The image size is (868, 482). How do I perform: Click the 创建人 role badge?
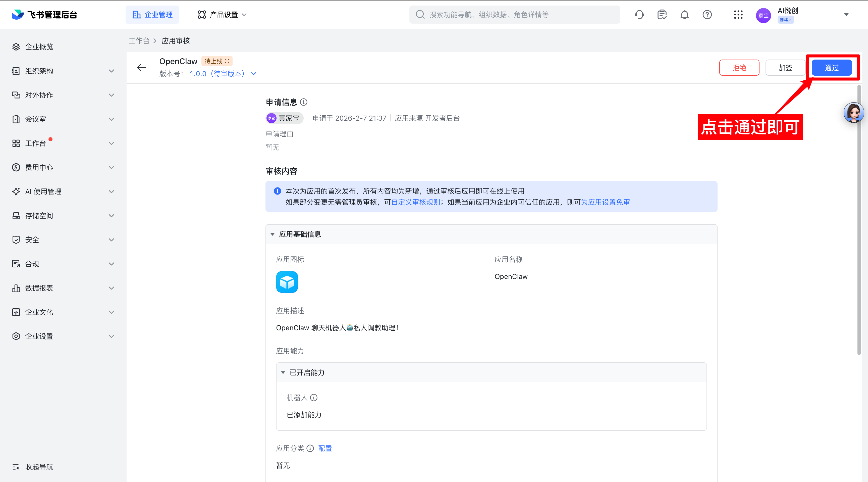click(x=785, y=20)
